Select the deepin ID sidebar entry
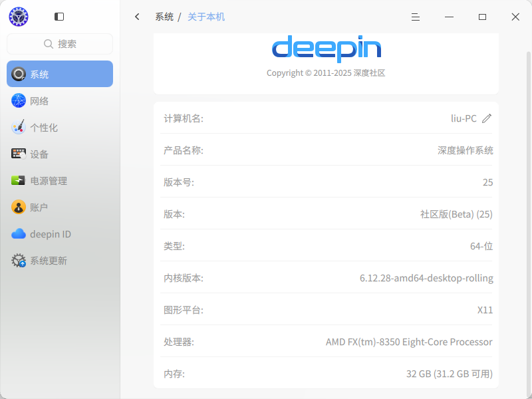The width and height of the screenshot is (532, 399). click(x=60, y=234)
